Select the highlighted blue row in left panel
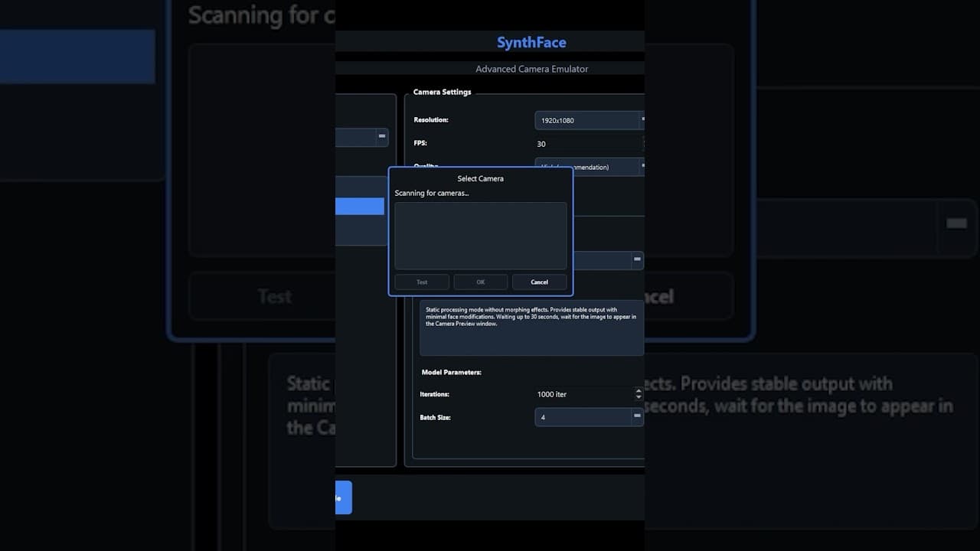 [x=360, y=207]
